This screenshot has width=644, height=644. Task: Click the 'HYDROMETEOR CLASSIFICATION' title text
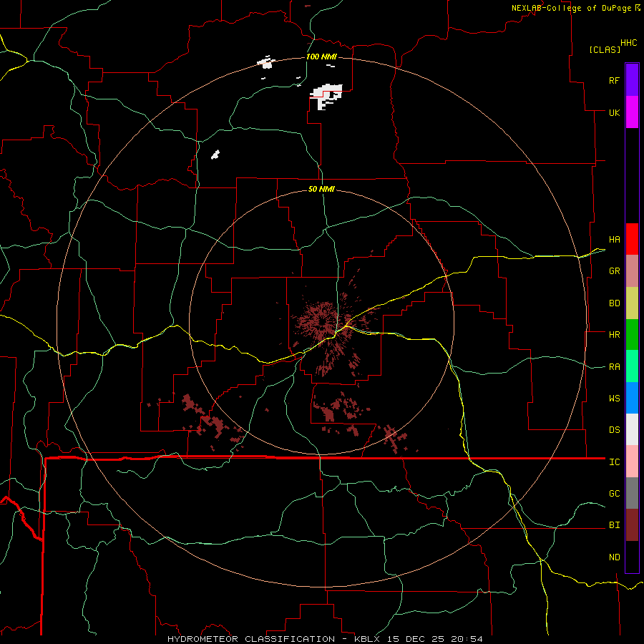(251, 639)
